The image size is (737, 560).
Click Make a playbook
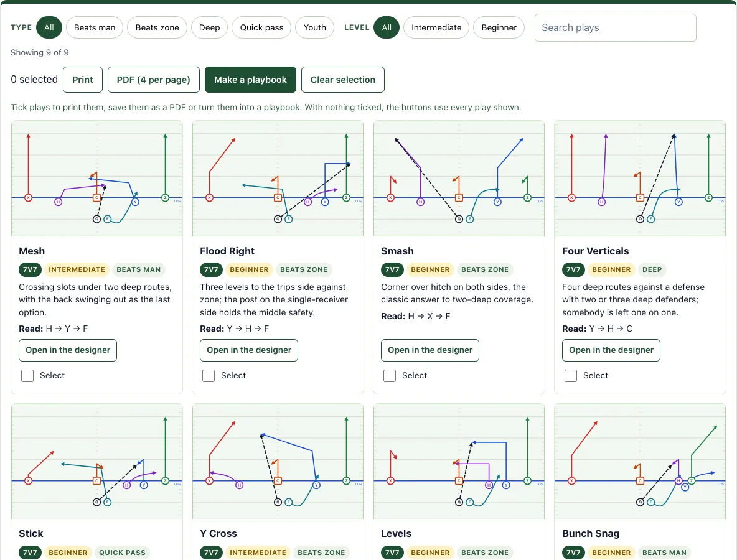click(x=250, y=80)
